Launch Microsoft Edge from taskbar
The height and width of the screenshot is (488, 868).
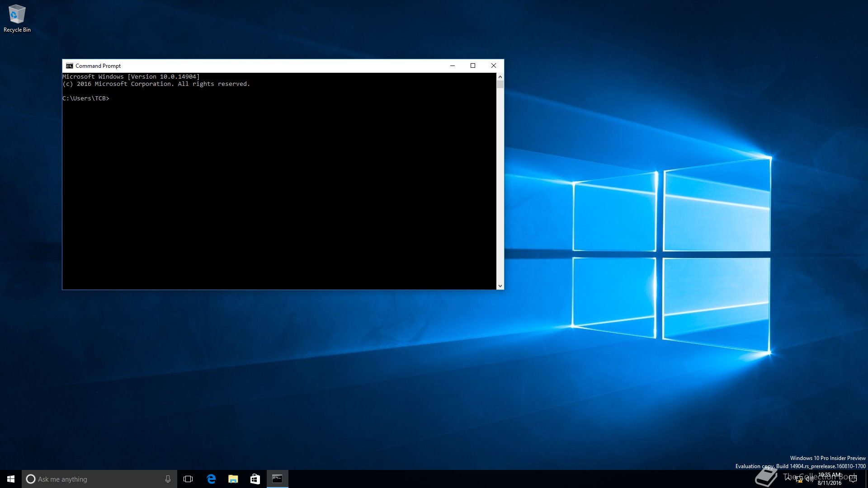coord(211,479)
